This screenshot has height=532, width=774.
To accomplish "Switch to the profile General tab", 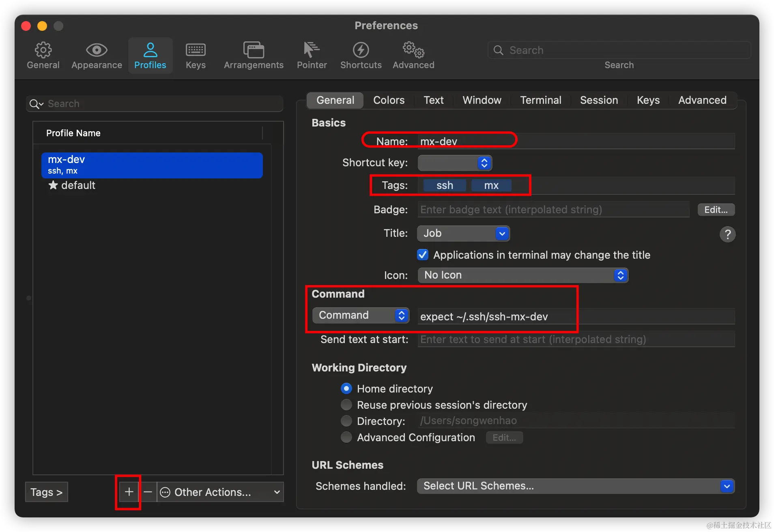I will 335,100.
